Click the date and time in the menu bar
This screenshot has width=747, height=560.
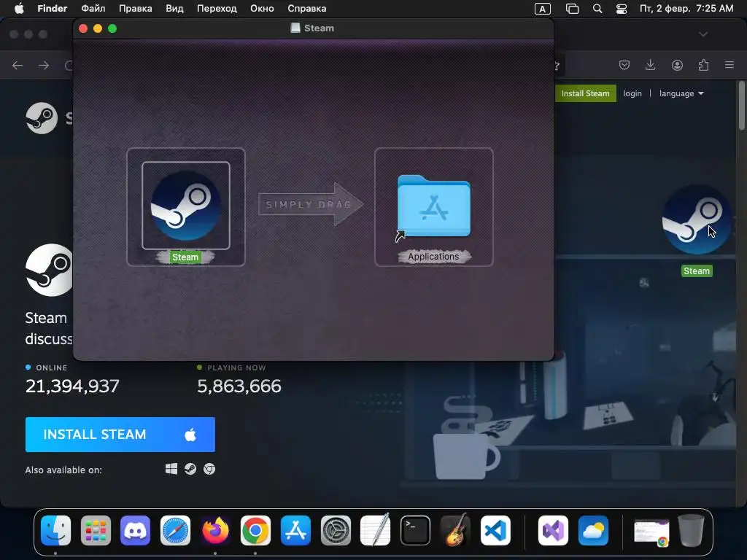pos(686,9)
